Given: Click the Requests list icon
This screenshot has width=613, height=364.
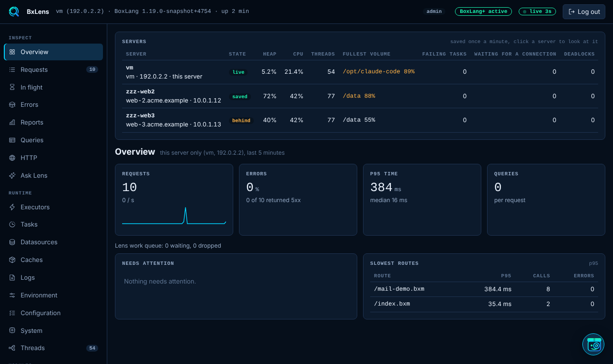Looking at the screenshot, I should click(12, 69).
